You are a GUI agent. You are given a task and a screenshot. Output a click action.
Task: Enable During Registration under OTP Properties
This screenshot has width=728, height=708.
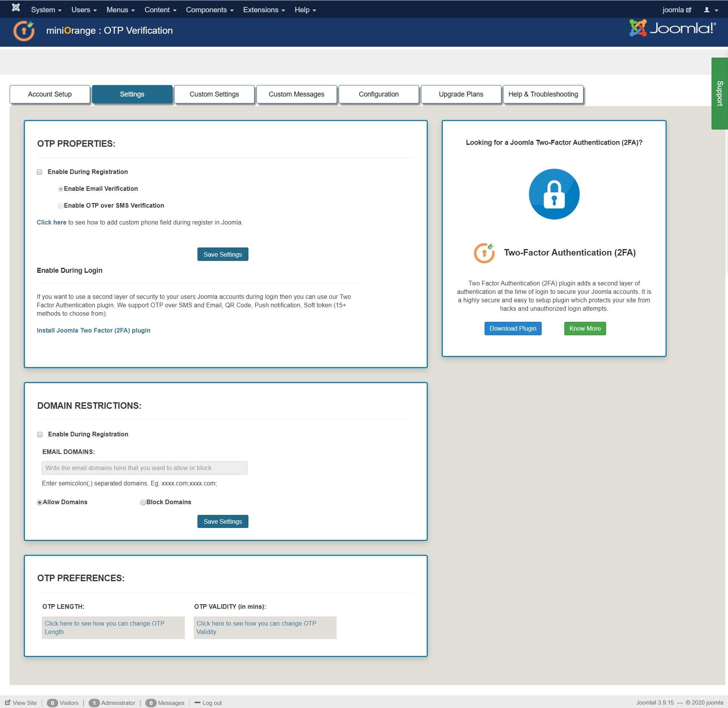(x=39, y=172)
